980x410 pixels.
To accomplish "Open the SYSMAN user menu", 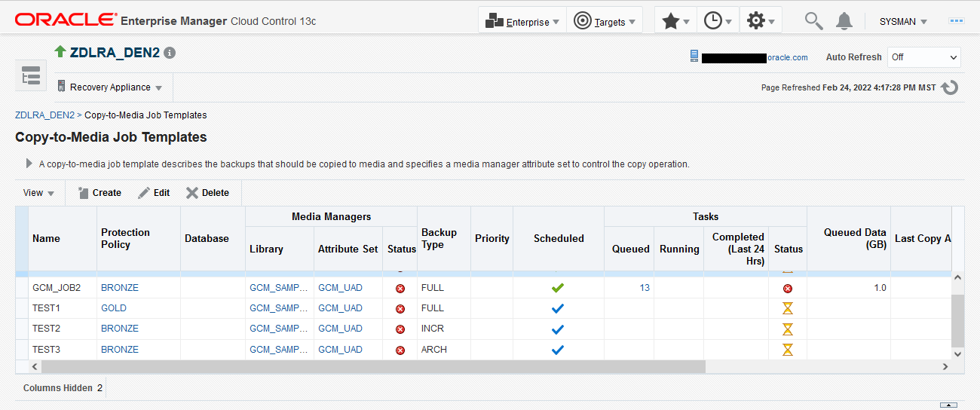I will (903, 22).
